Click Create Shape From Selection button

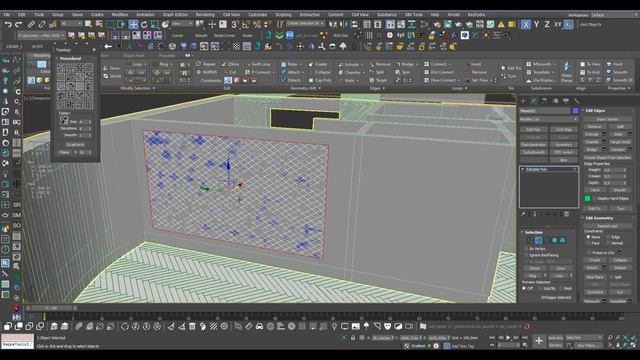607,157
